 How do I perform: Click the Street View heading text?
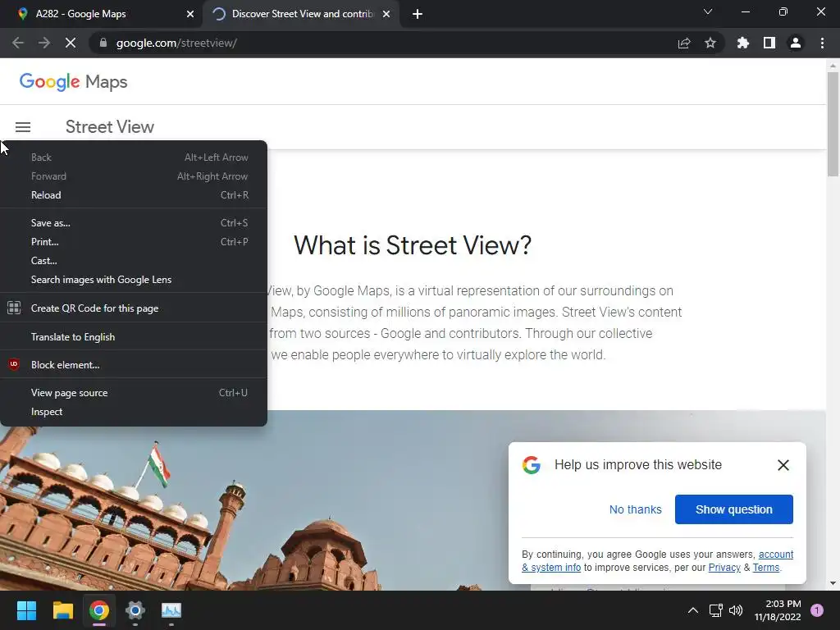(110, 127)
